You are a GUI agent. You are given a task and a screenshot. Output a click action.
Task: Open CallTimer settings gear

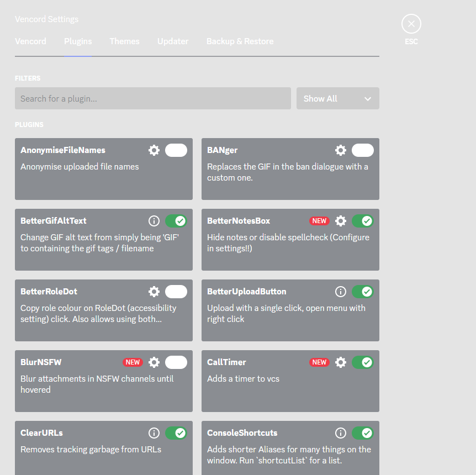[341, 362]
